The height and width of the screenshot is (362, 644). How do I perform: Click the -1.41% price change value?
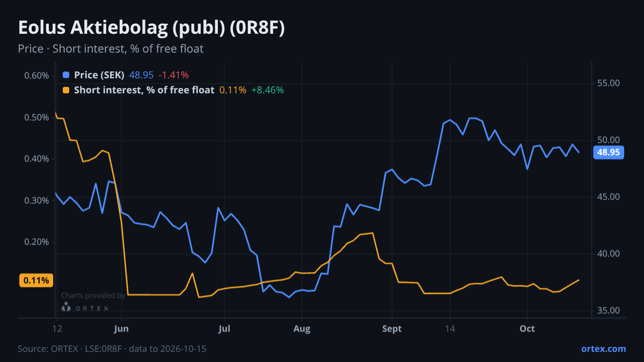(x=173, y=75)
